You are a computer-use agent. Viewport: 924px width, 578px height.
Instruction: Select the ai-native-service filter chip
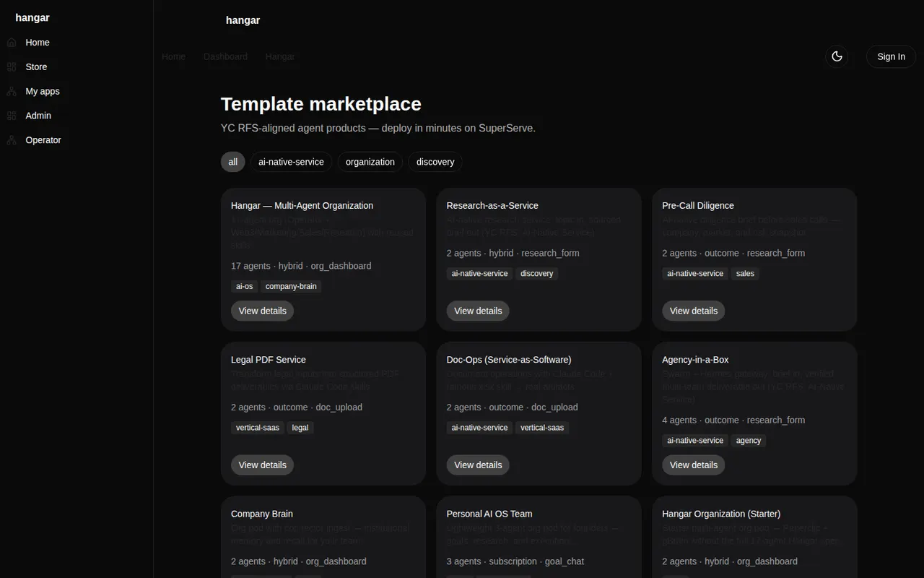pos(291,162)
